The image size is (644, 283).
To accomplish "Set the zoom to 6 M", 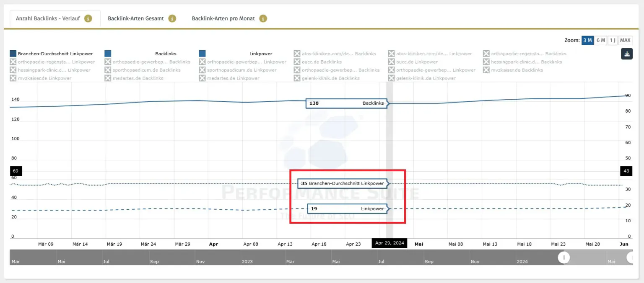I will (600, 40).
